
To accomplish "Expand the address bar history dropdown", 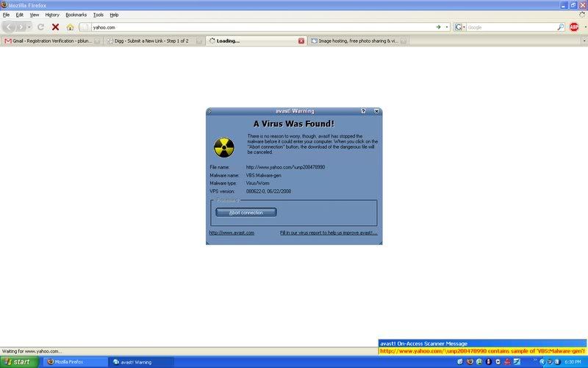I will [447, 27].
